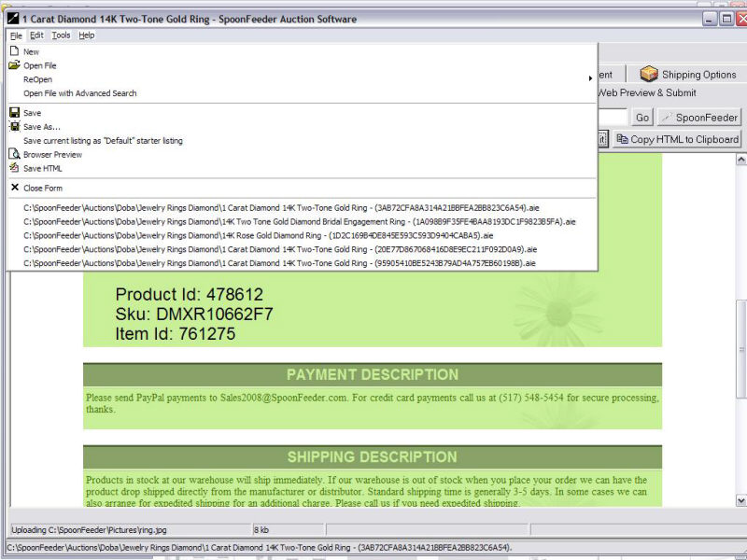Choose ReOpen from the File menu

(302, 79)
